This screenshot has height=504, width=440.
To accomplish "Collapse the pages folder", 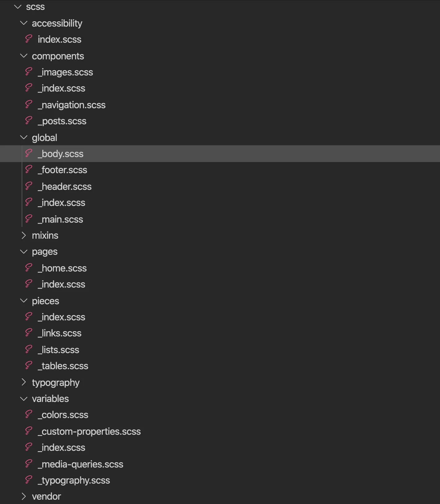I will pyautogui.click(x=24, y=252).
